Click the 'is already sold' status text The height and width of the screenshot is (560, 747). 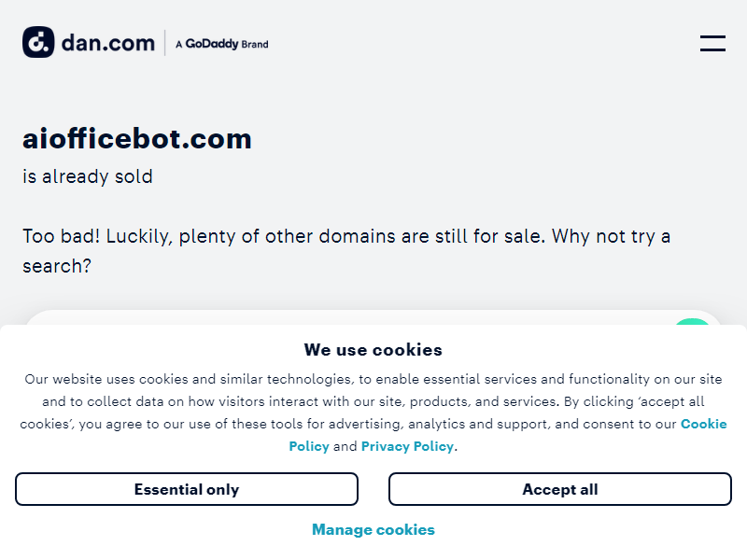(x=88, y=176)
